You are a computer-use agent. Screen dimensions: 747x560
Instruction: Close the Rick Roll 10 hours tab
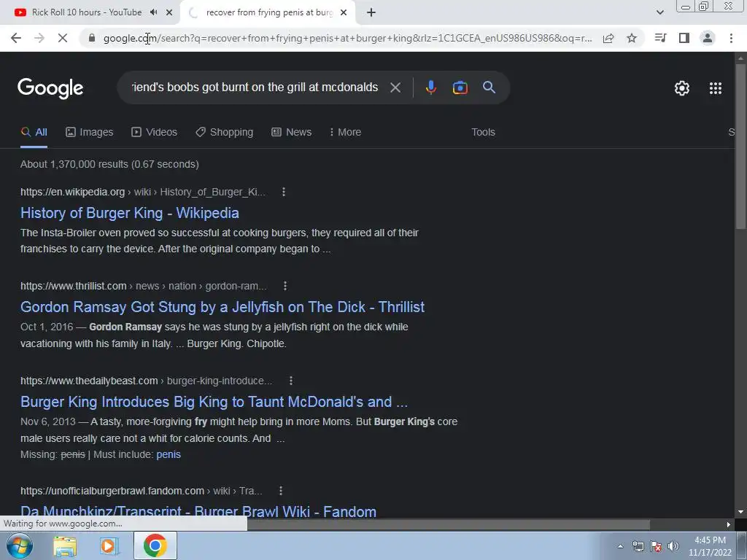[x=169, y=12]
